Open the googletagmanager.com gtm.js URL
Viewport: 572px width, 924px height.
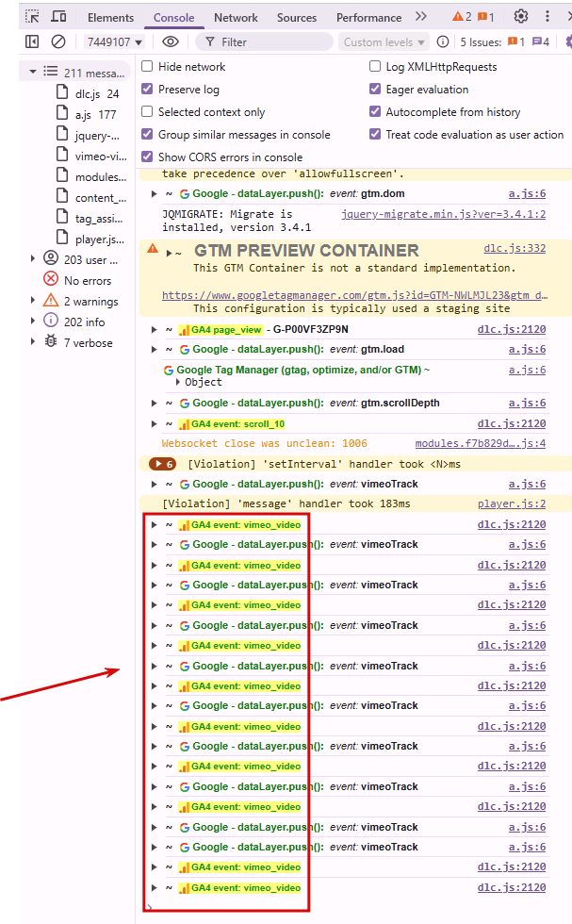[355, 294]
